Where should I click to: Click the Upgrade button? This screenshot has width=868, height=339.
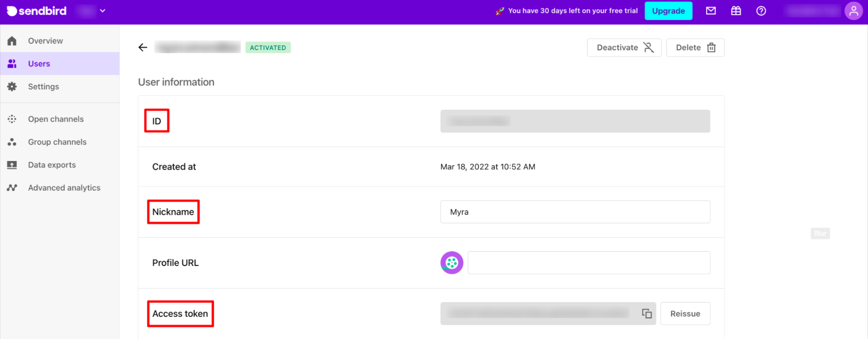pos(668,11)
